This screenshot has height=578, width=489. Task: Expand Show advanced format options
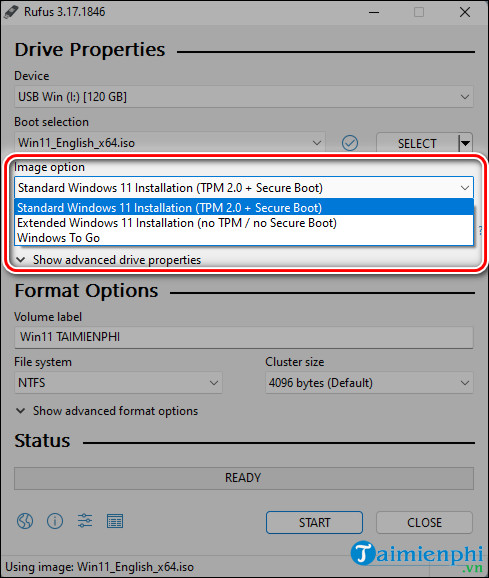click(107, 411)
